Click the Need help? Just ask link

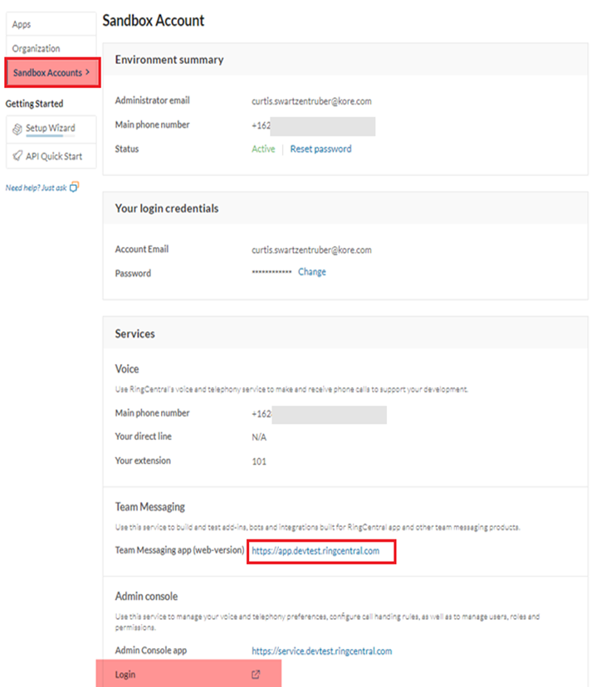[36, 188]
